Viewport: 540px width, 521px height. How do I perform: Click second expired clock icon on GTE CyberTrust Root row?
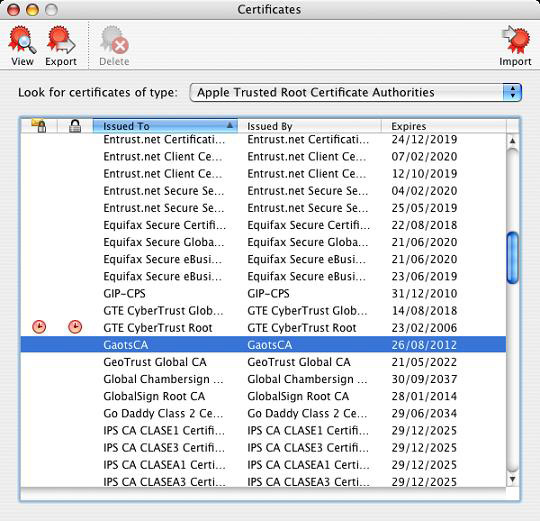click(x=75, y=327)
